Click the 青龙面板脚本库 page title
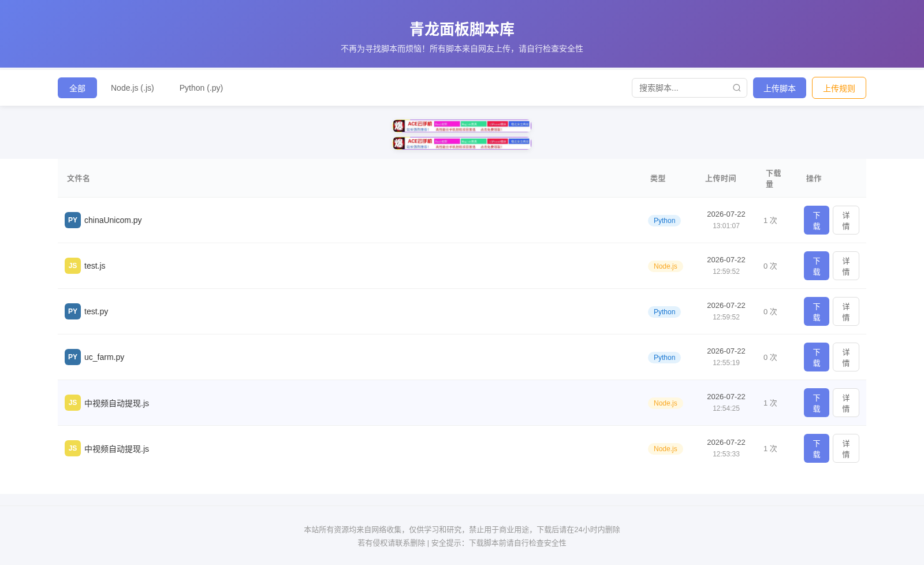This screenshot has height=565, width=924. tap(462, 29)
